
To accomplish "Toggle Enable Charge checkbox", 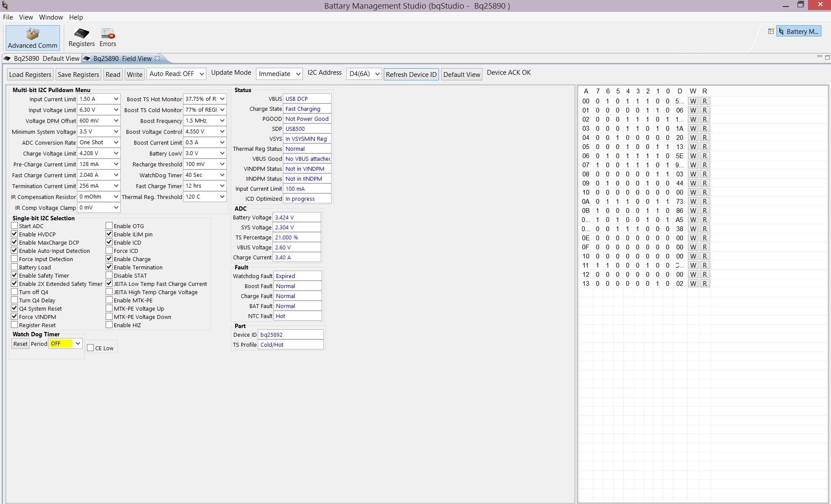I will pyautogui.click(x=109, y=259).
